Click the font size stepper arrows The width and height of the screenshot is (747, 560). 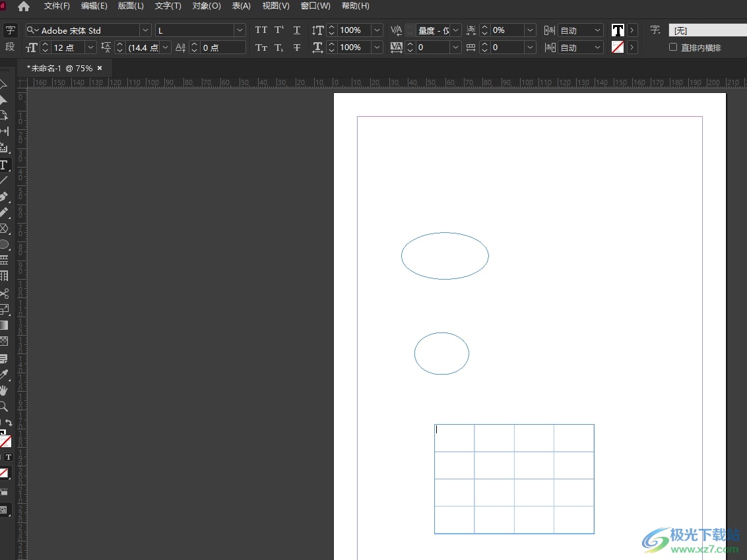tap(46, 47)
